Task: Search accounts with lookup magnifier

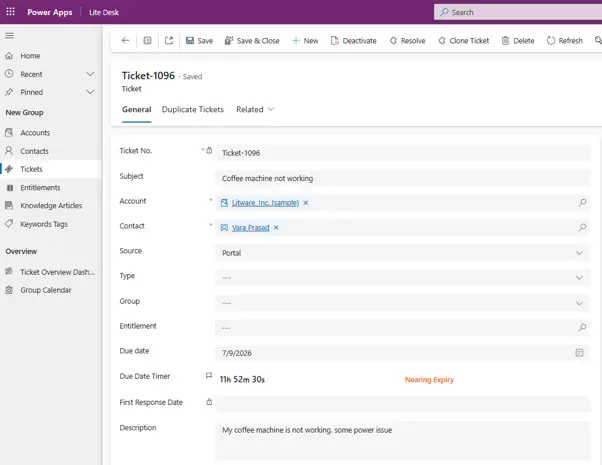Action: pyautogui.click(x=582, y=202)
